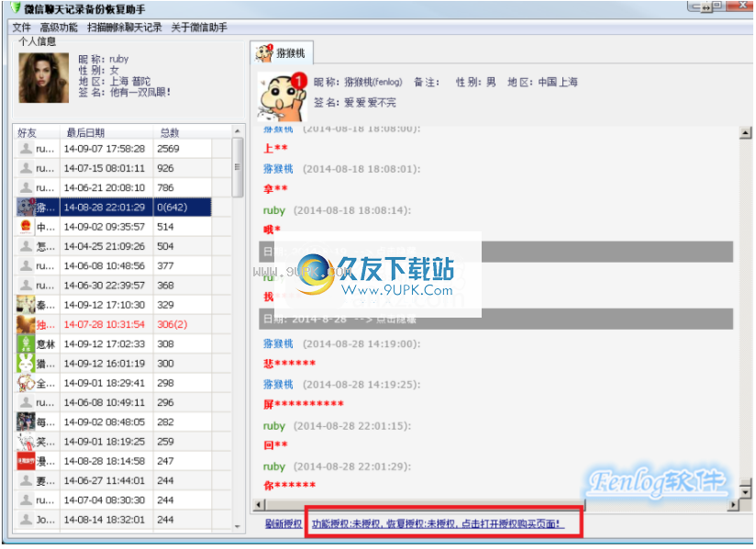This screenshot has height=549, width=756.
Task: Click the avatar in the 14-06-08 10:48:56 row
Action: tap(26, 266)
